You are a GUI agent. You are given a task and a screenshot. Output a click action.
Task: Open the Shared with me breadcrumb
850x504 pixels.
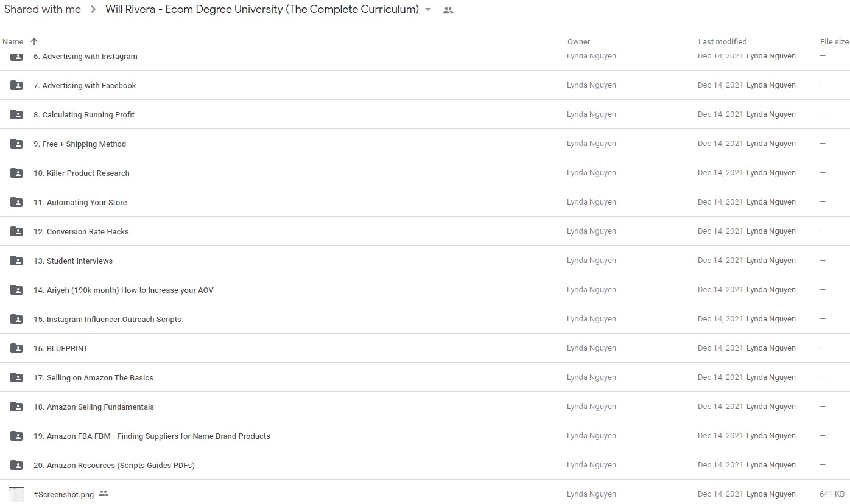coord(43,9)
